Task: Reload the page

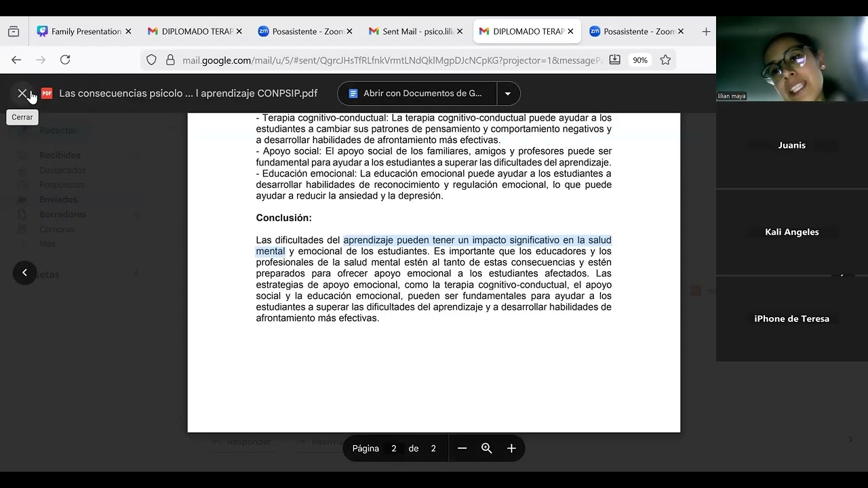Action: [65, 60]
